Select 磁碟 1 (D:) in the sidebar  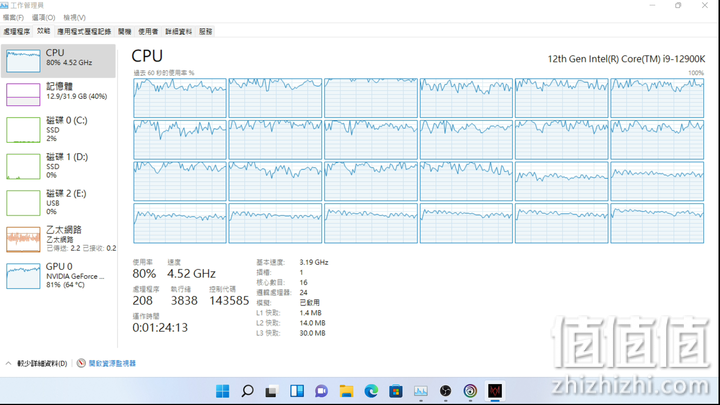(x=58, y=166)
